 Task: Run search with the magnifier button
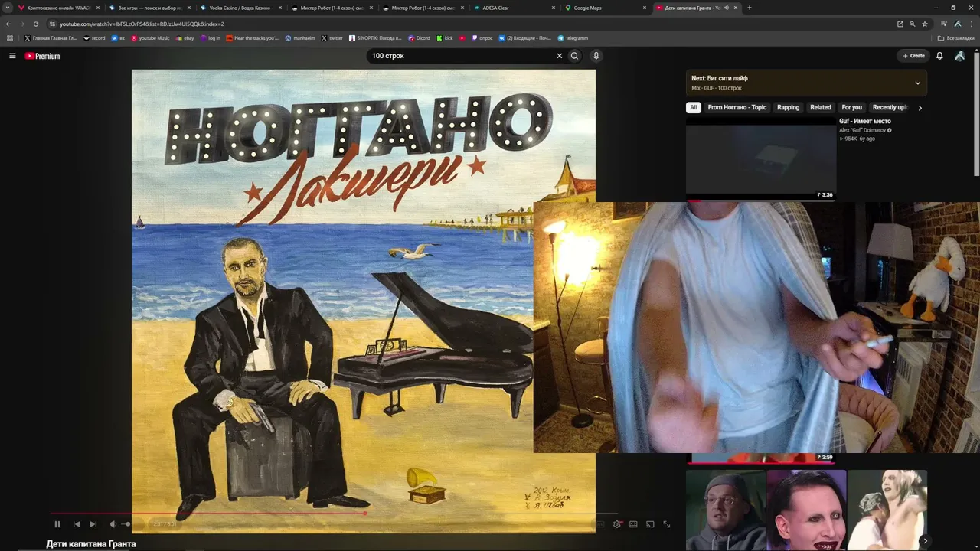(574, 56)
